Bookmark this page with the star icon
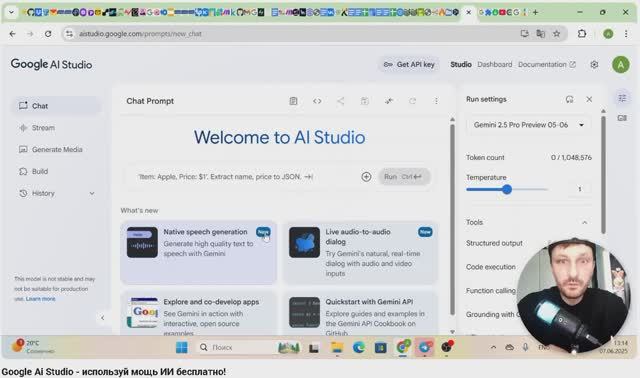The height and width of the screenshot is (378, 640). 556,34
